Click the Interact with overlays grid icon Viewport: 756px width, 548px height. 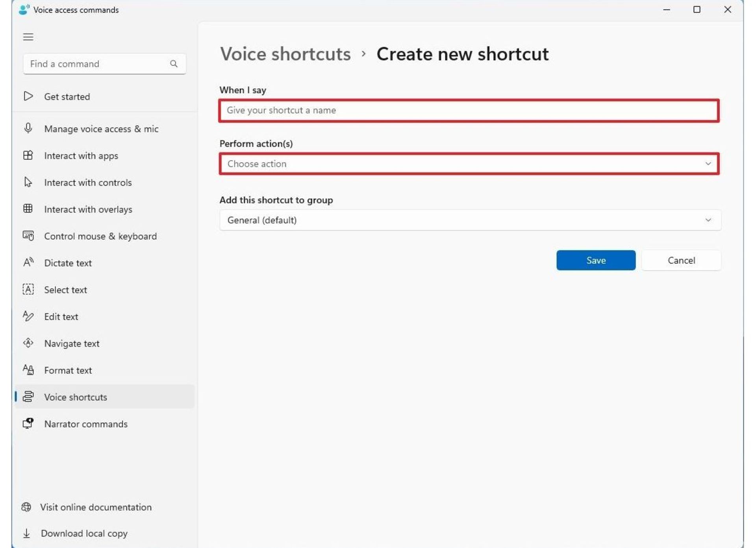click(28, 209)
